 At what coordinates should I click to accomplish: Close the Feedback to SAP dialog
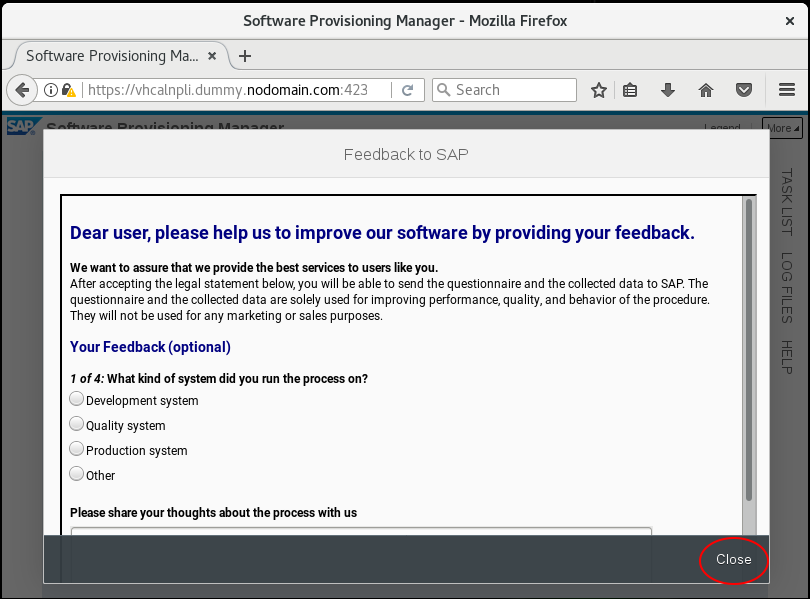click(x=734, y=560)
